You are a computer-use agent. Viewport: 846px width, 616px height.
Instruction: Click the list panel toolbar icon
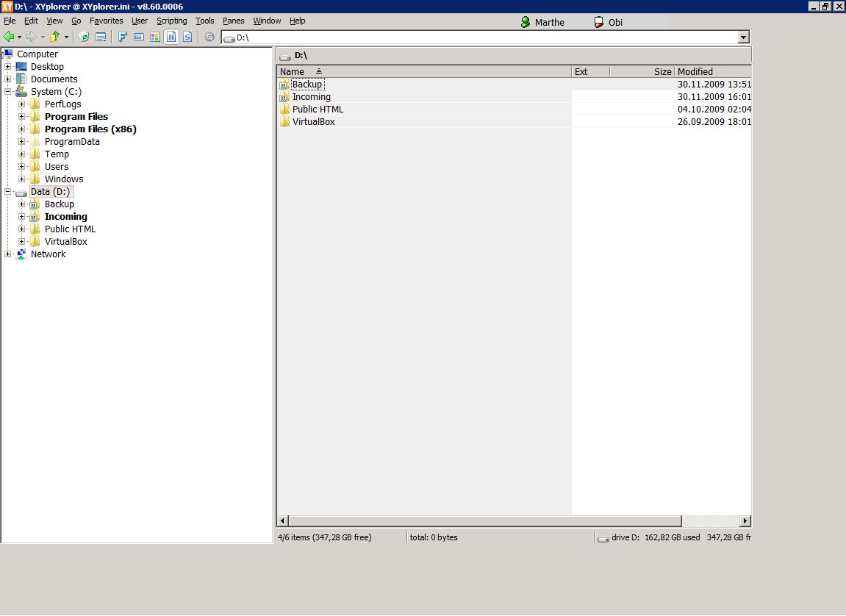click(101, 37)
